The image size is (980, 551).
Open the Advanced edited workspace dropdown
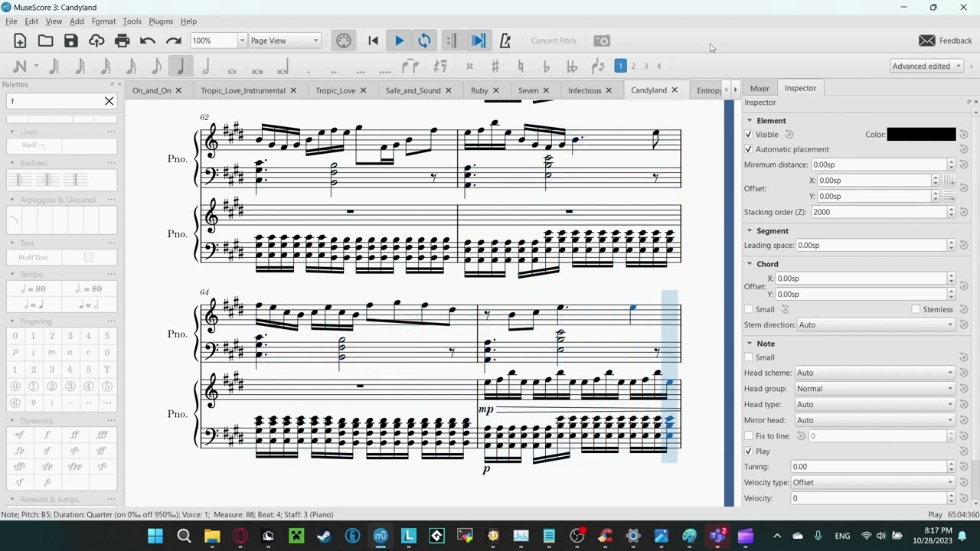(926, 67)
